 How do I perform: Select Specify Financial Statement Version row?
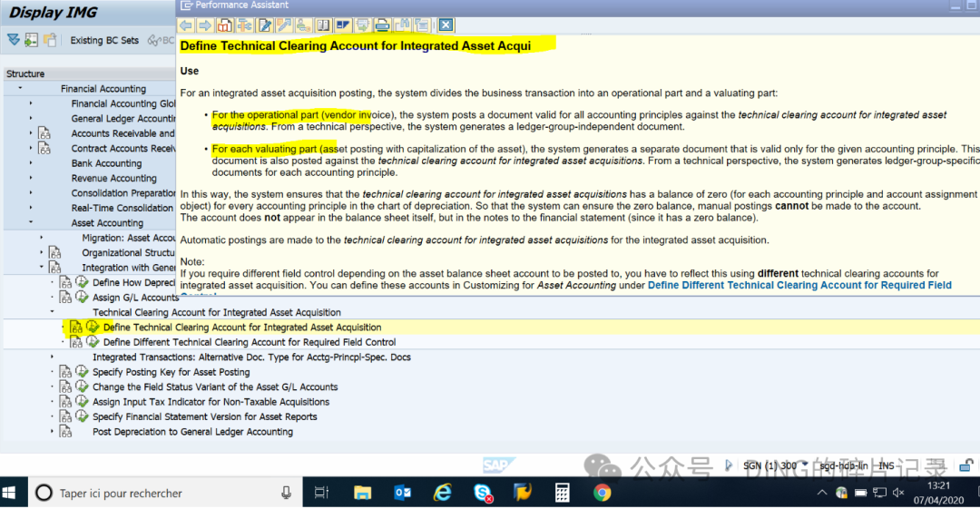(204, 416)
